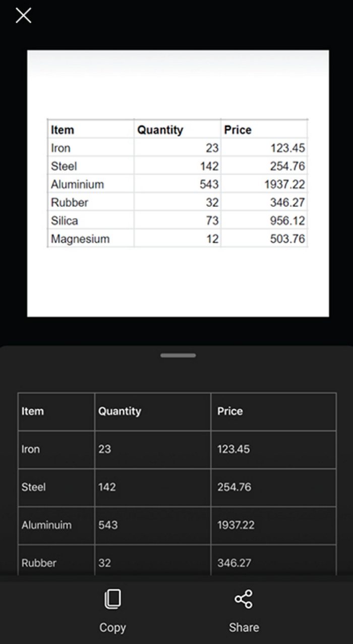The width and height of the screenshot is (353, 644).
Task: Tap the 123.45 price cell in extracted table
Action: click(x=273, y=449)
